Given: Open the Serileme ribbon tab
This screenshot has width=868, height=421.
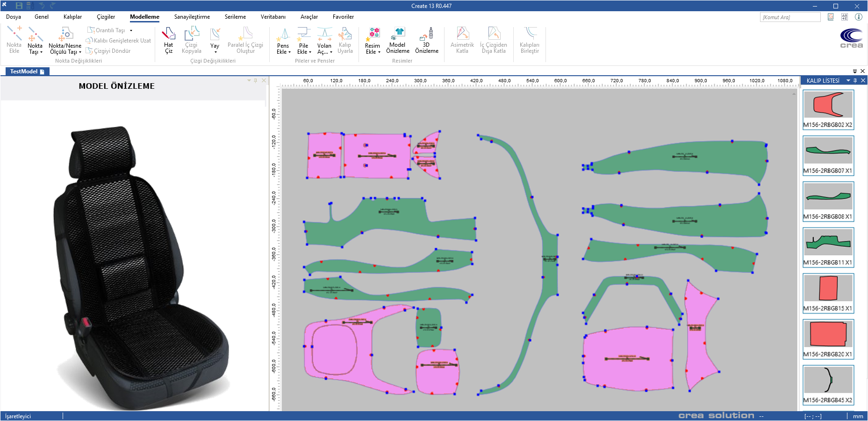Looking at the screenshot, I should click(235, 17).
